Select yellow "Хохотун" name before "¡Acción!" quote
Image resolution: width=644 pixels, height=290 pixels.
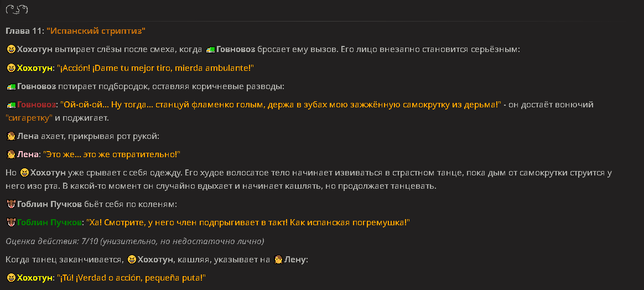(x=35, y=68)
